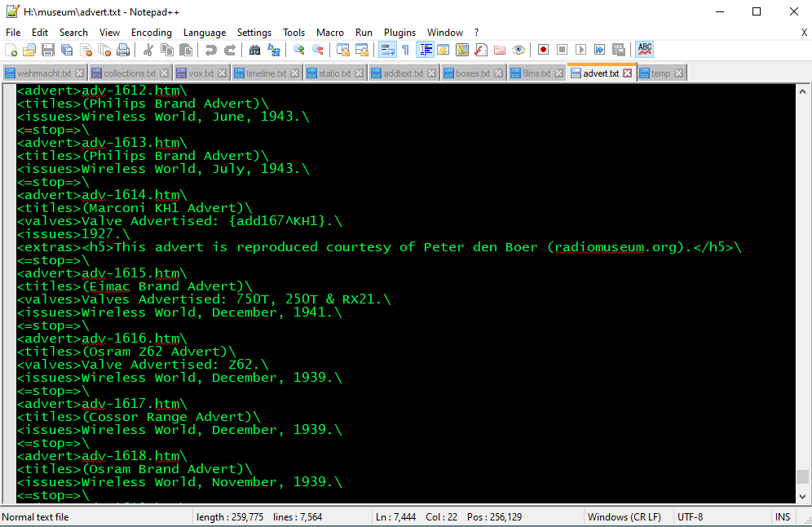Play back the recorded macro
The height and width of the screenshot is (527, 812).
pos(580,50)
